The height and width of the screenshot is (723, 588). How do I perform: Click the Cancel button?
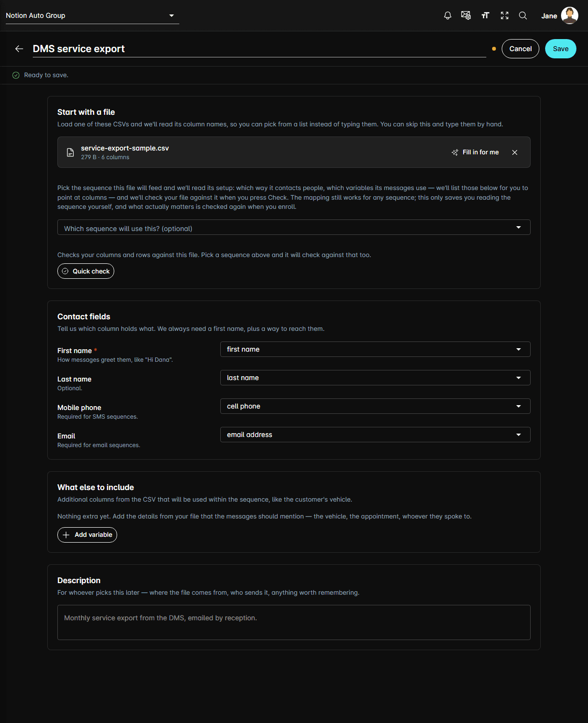(x=521, y=49)
